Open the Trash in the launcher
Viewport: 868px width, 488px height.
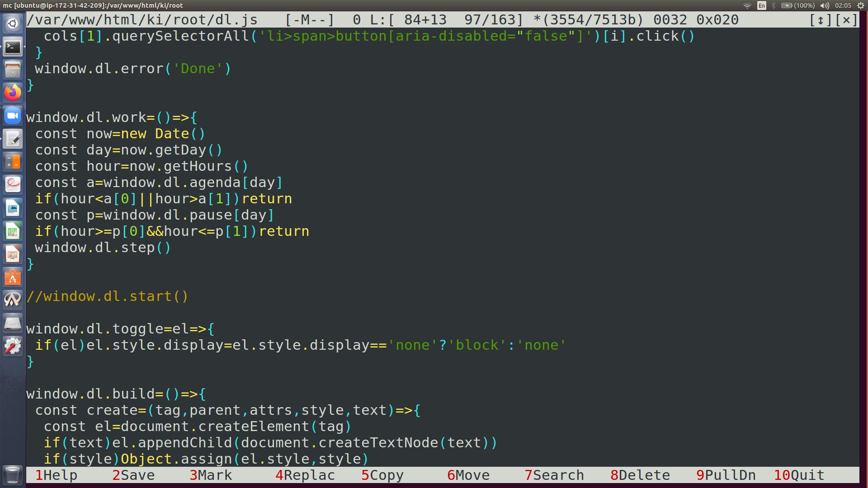[13, 474]
